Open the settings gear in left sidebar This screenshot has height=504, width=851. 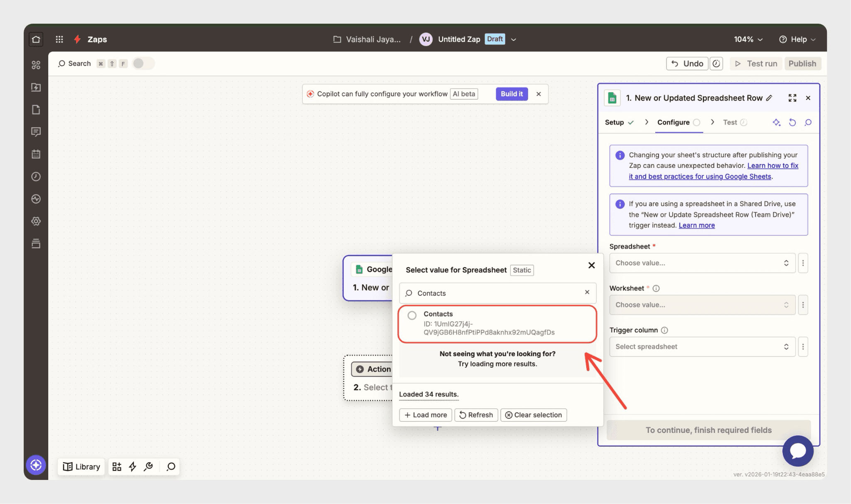tap(36, 221)
